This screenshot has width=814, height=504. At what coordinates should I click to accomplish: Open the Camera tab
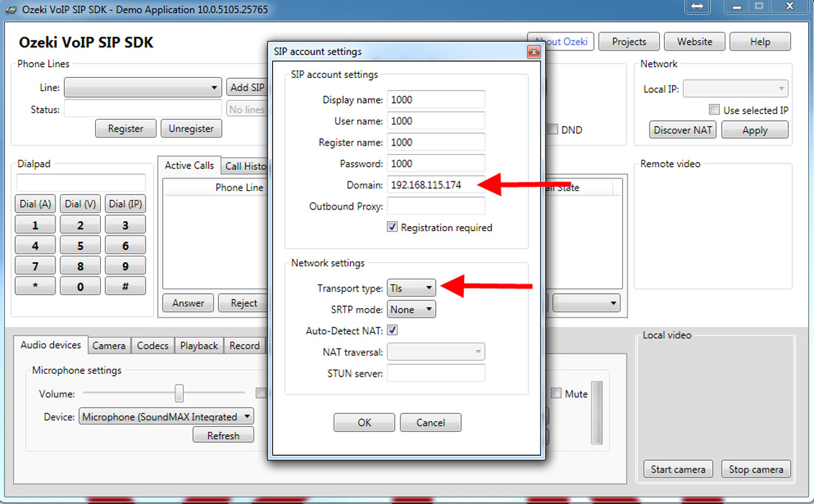[109, 346]
